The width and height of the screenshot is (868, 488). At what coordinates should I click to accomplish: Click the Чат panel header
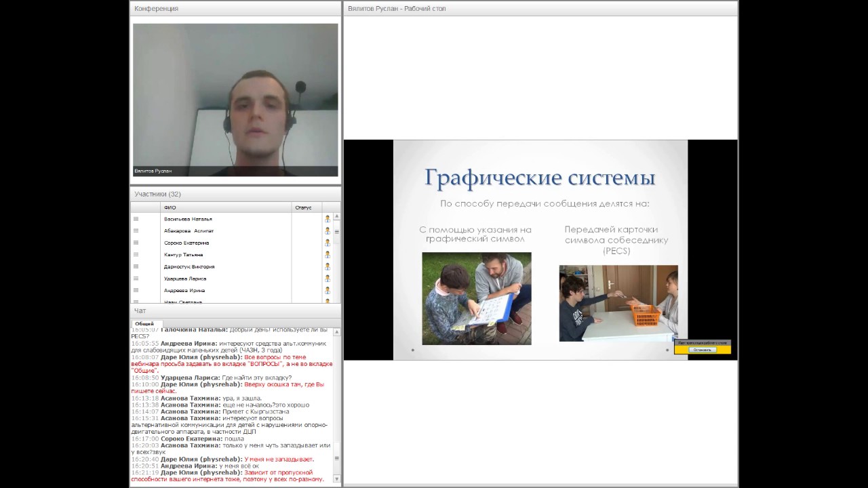click(x=235, y=310)
